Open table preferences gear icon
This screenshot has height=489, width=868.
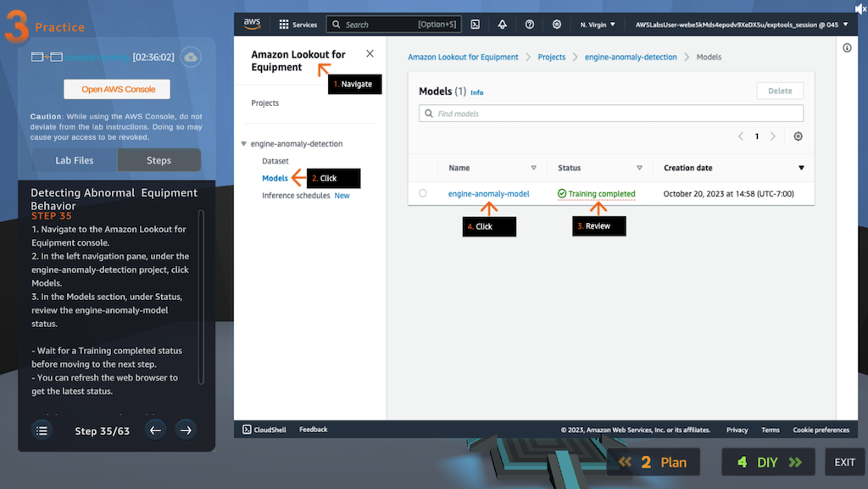pos(798,136)
